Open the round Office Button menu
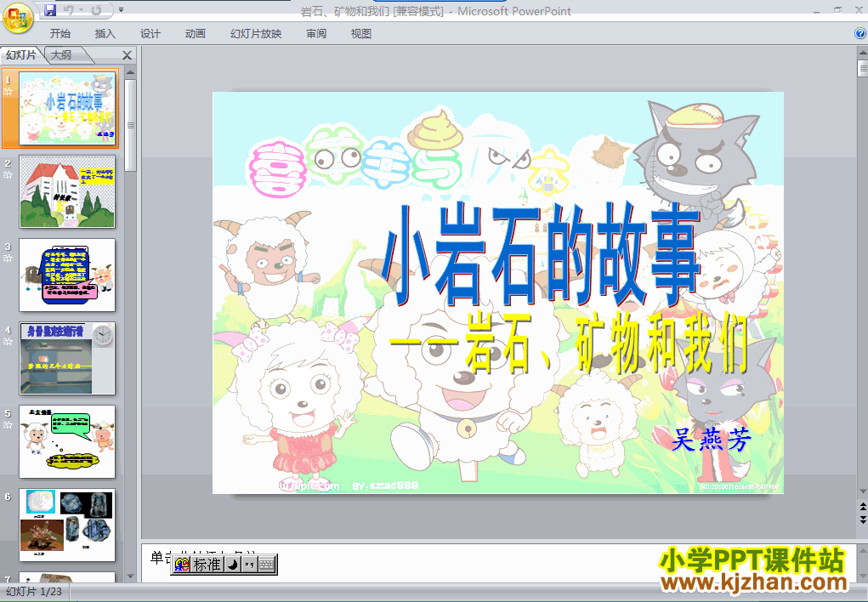The height and width of the screenshot is (602, 868). point(18,18)
